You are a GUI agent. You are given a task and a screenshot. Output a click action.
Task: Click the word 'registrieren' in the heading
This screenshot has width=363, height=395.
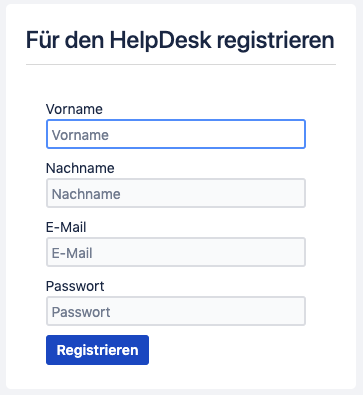tap(275, 41)
